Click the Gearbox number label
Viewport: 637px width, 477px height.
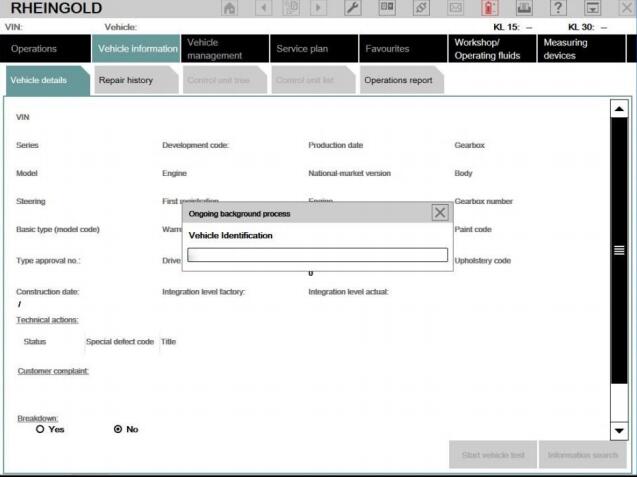pyautogui.click(x=483, y=202)
